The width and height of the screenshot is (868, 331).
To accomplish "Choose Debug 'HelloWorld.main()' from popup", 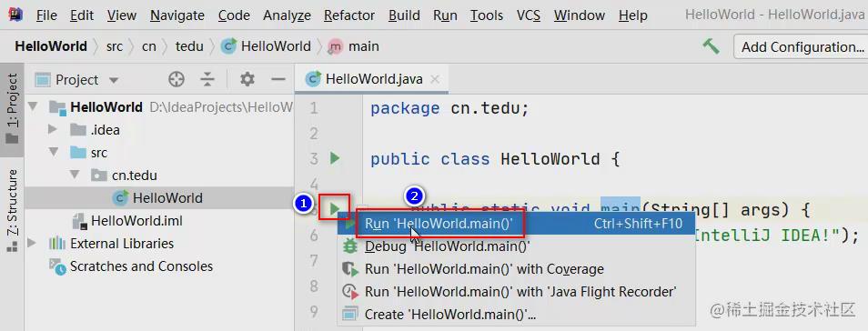I will pos(516,246).
